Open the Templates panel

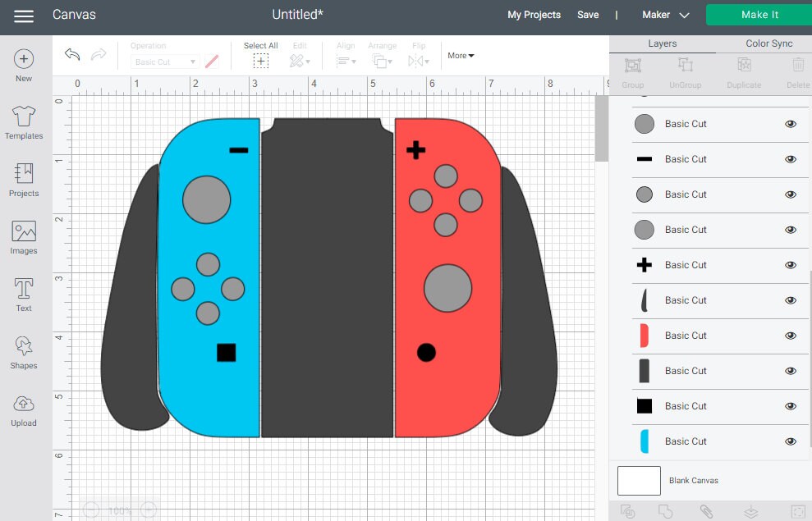23,121
